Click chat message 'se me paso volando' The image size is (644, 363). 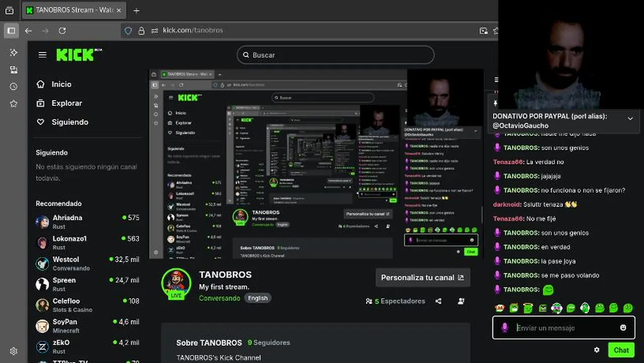pos(570,275)
